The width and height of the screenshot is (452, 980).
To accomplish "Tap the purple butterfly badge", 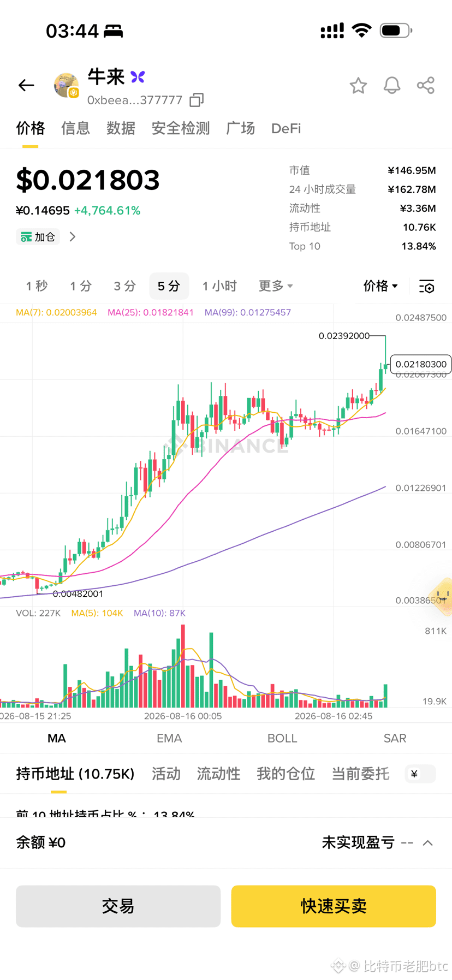I will coord(138,77).
